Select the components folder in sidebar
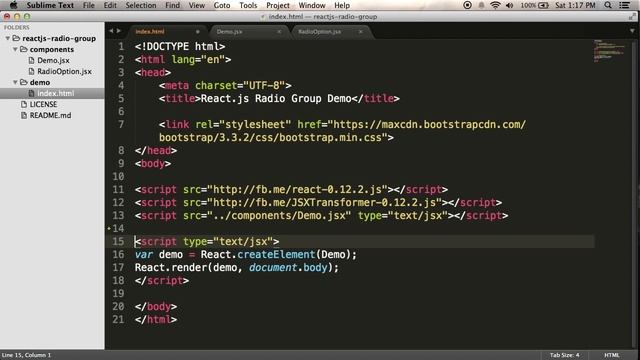 coord(52,49)
